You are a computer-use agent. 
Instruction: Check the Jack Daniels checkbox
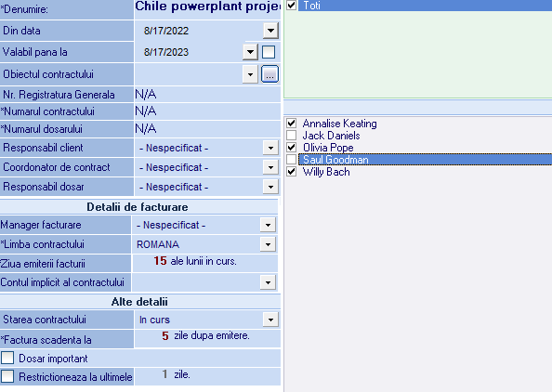click(292, 135)
